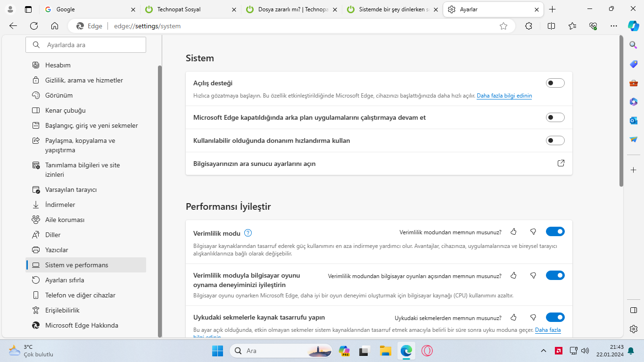This screenshot has width=644, height=362.
Task: Open Browser essentials heart icon
Action: [594, 26]
